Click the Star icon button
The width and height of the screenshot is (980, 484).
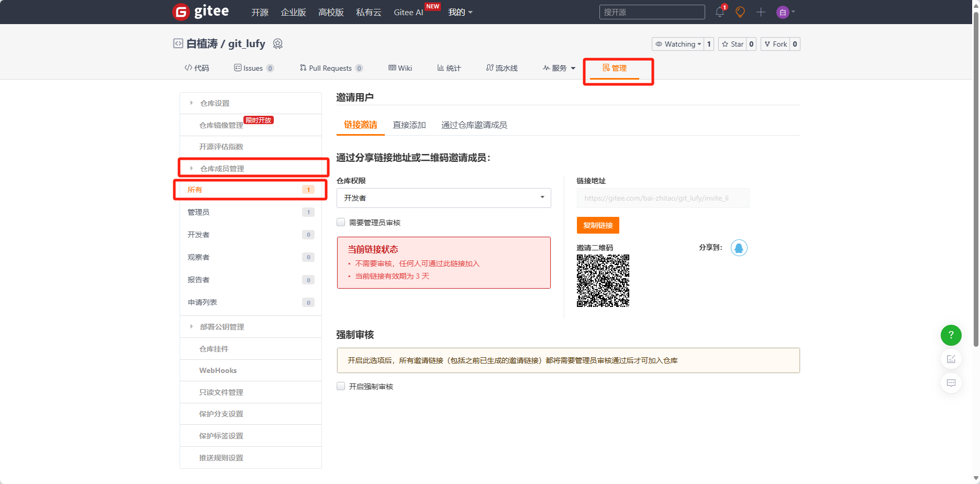tap(732, 44)
